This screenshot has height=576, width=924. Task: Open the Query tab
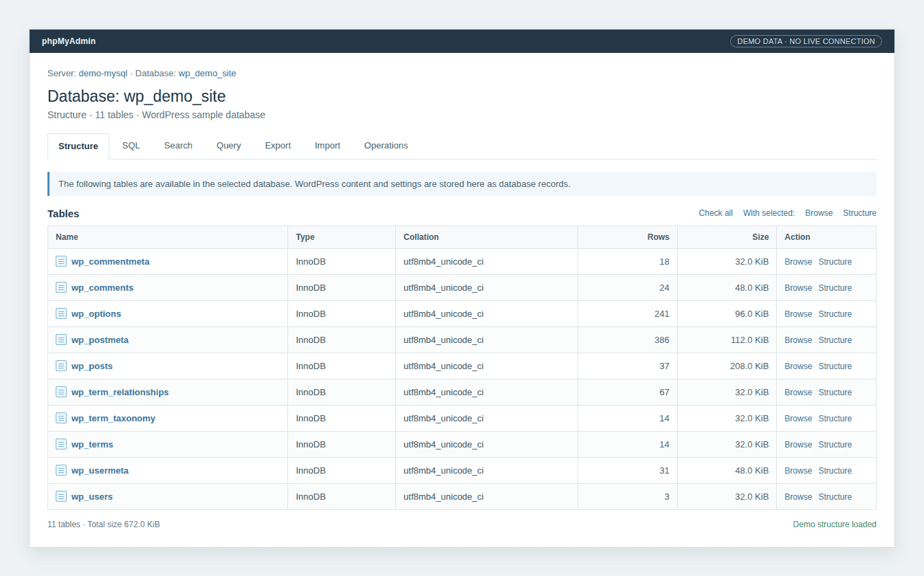pos(229,146)
